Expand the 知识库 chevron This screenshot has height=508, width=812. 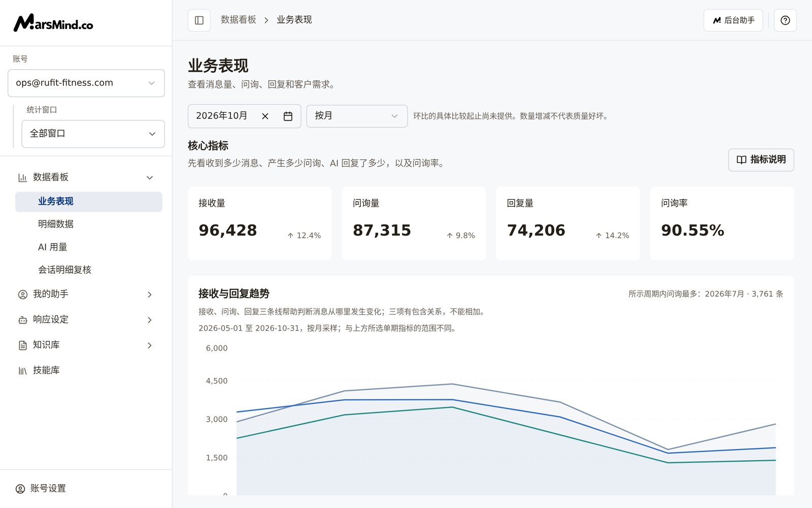150,345
